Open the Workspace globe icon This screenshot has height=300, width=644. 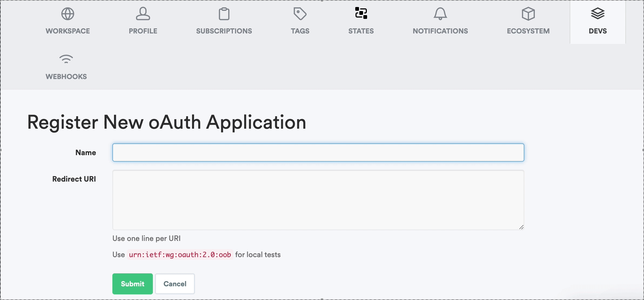pyautogui.click(x=67, y=13)
